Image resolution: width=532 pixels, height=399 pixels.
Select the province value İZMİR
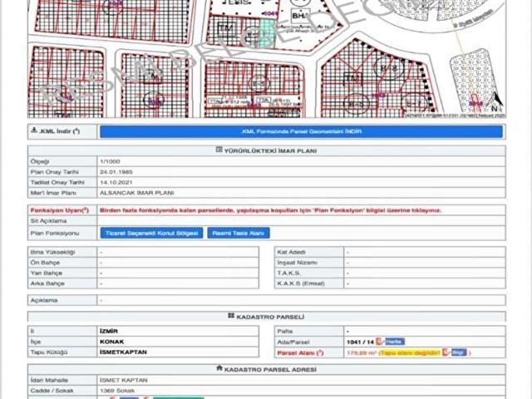109,331
